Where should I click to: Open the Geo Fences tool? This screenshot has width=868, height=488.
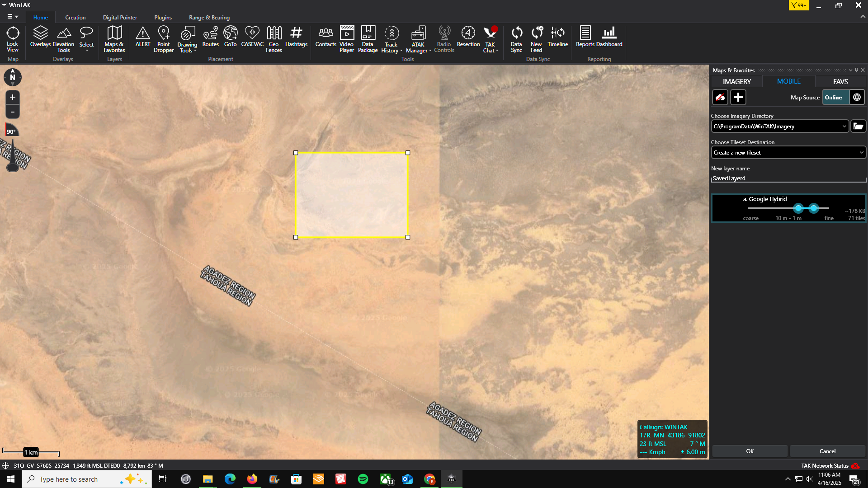(274, 39)
